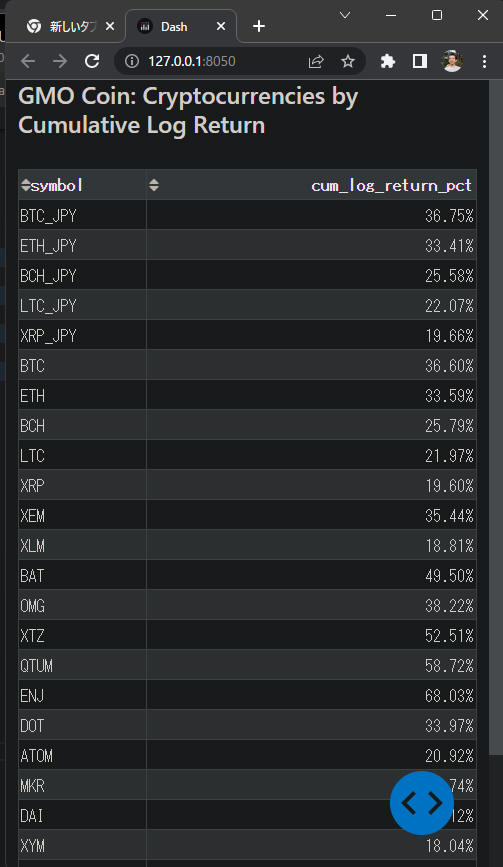Open the browser side panel icon

click(420, 61)
